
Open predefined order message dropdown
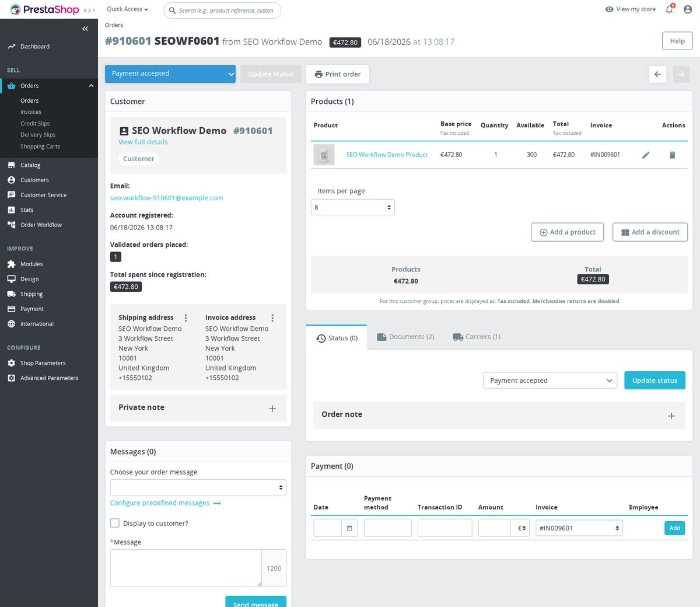click(x=198, y=487)
